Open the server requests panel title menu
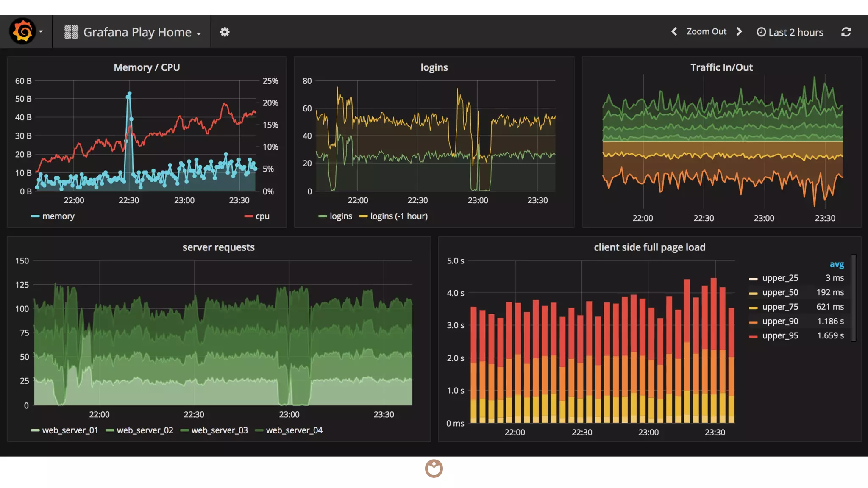Image resolution: width=868 pixels, height=488 pixels. click(x=218, y=247)
